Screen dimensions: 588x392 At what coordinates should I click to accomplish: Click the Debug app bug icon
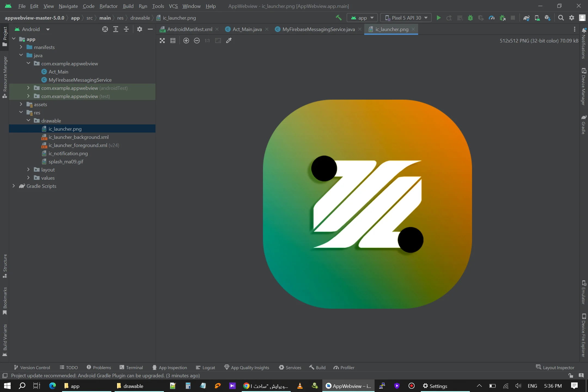click(470, 18)
